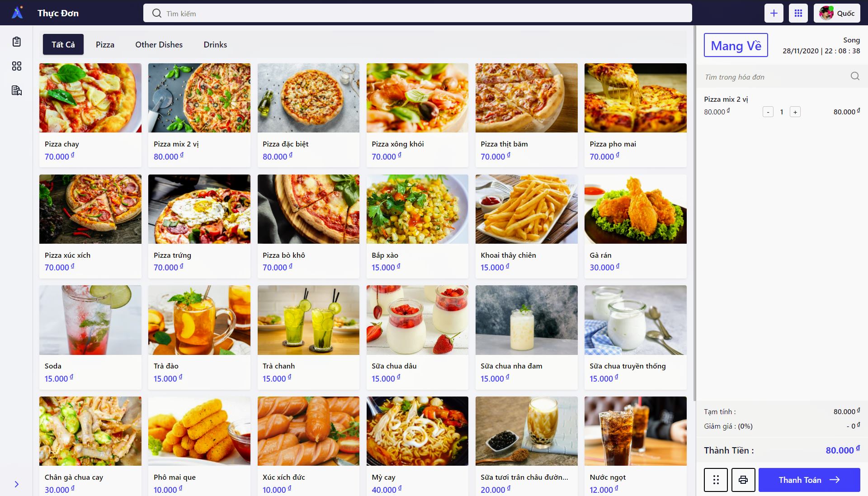Click the print receipt icon button
Image resolution: width=868 pixels, height=496 pixels.
click(x=743, y=480)
